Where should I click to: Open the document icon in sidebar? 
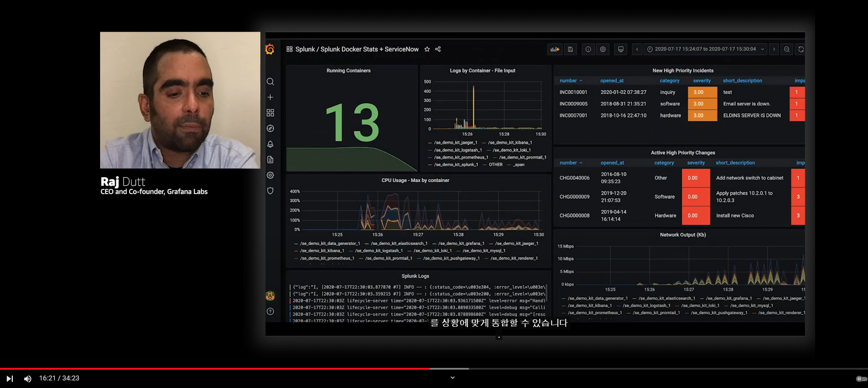point(270,160)
